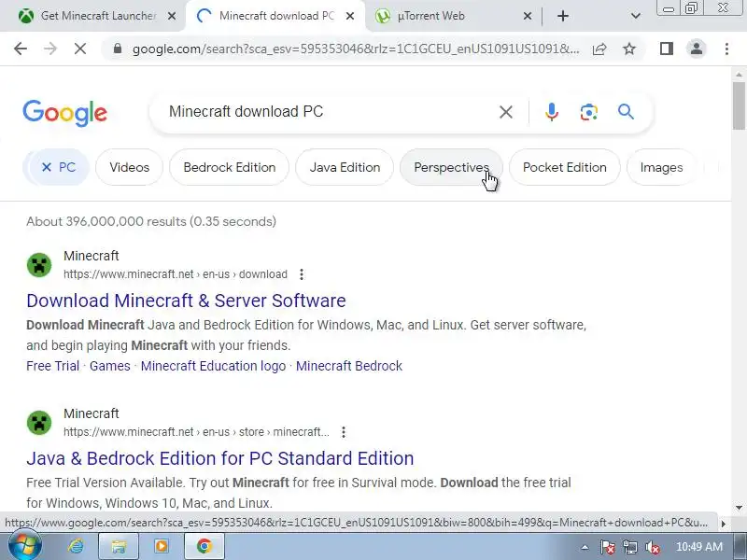Select the Pocket Edition filter chip
This screenshot has width=747, height=560.
pos(565,167)
